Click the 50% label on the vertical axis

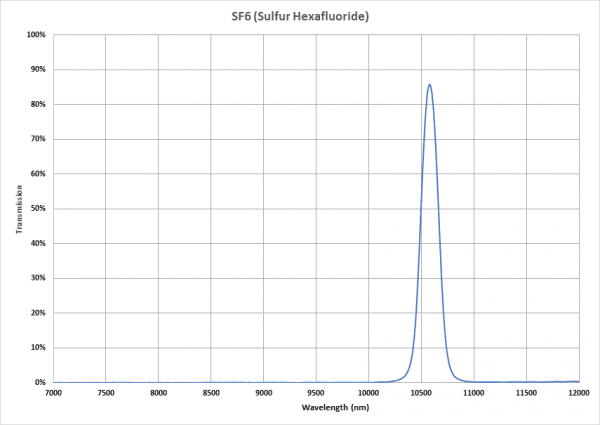[x=38, y=209]
